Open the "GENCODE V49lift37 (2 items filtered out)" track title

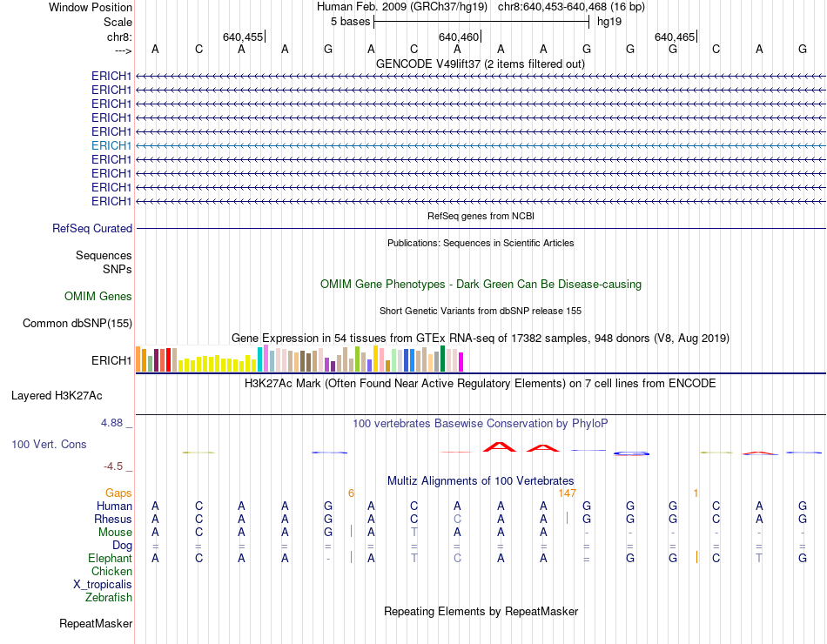(x=481, y=64)
